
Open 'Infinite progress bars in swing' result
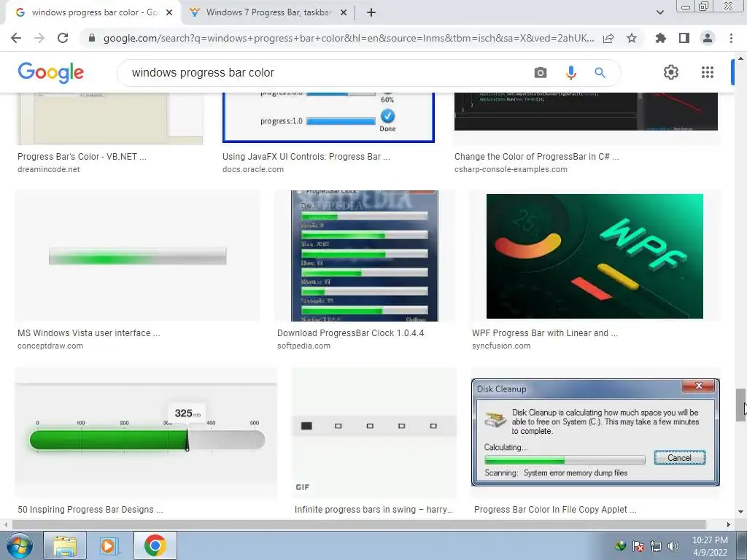coord(373,510)
